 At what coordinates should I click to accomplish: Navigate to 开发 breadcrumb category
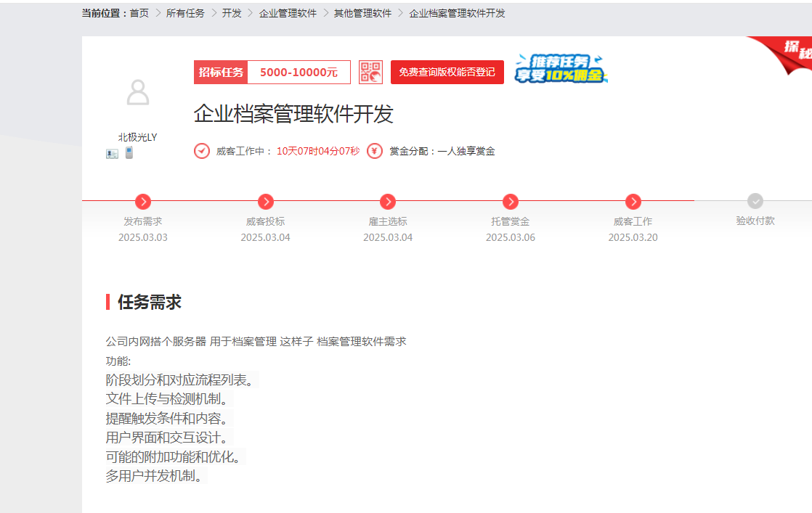pos(232,13)
